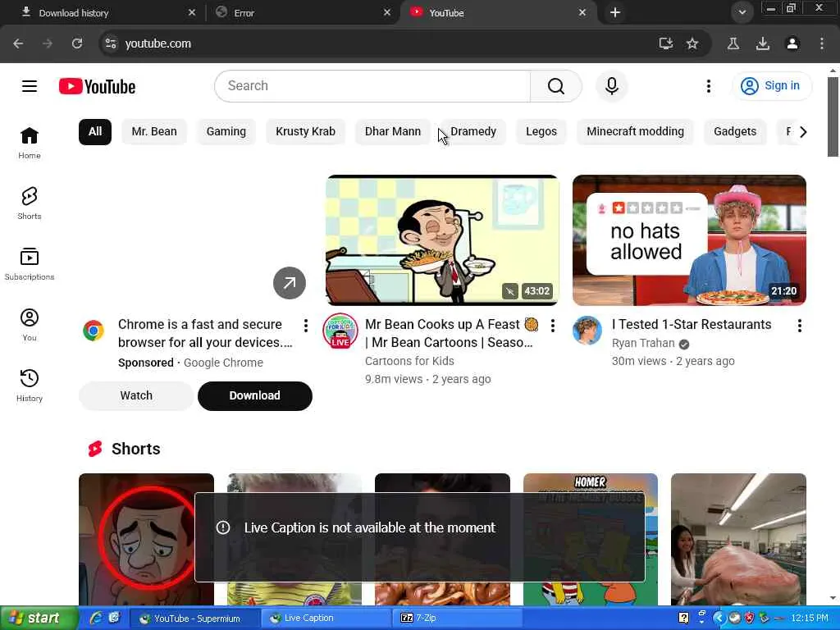Image resolution: width=840 pixels, height=630 pixels.
Task: Open the You section in sidebar
Action: (30, 325)
